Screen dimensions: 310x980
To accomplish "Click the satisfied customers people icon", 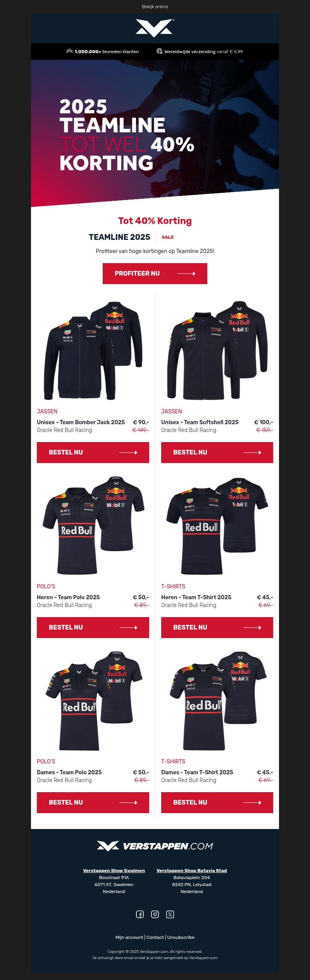I will (69, 51).
